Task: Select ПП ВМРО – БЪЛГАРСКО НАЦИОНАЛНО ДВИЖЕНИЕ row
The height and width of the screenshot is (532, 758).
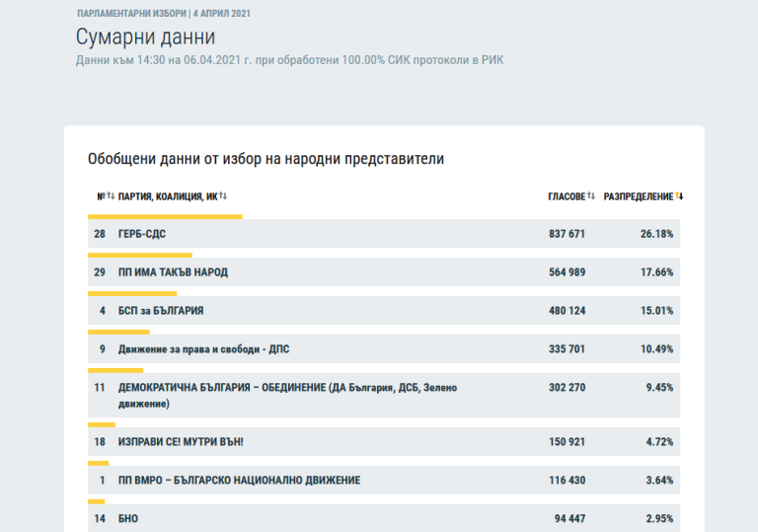Action: coord(384,480)
